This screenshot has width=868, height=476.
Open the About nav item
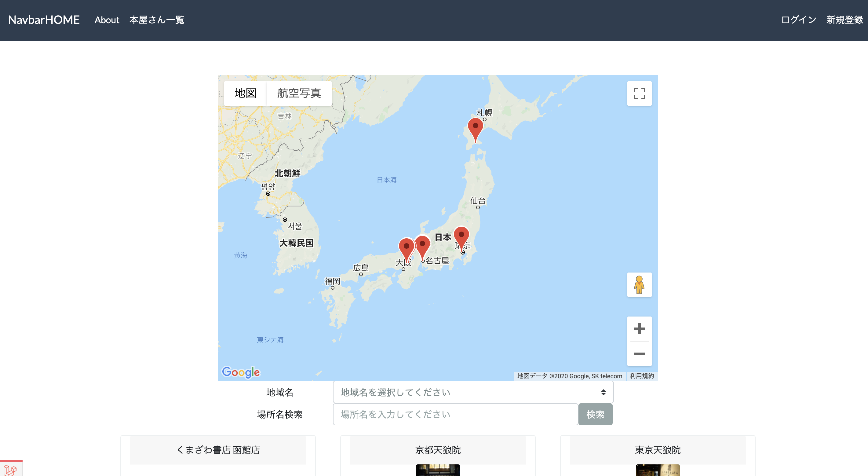[x=107, y=20]
